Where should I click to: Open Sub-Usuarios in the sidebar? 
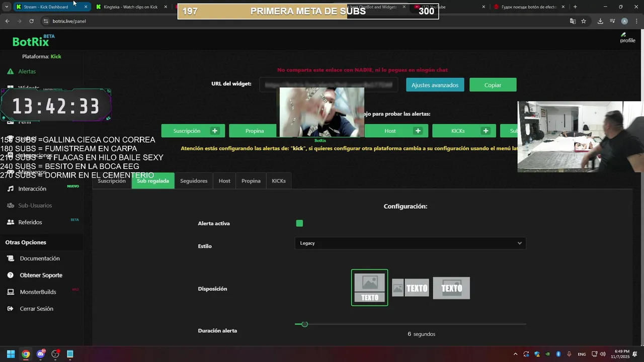coord(35,205)
